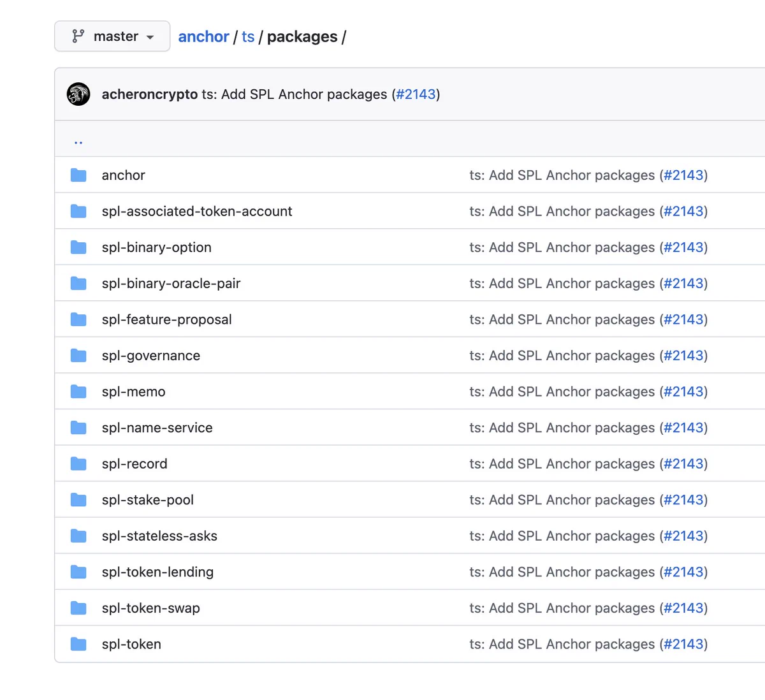This screenshot has width=765, height=700.
Task: Click the anchor breadcrumb link
Action: [203, 37]
